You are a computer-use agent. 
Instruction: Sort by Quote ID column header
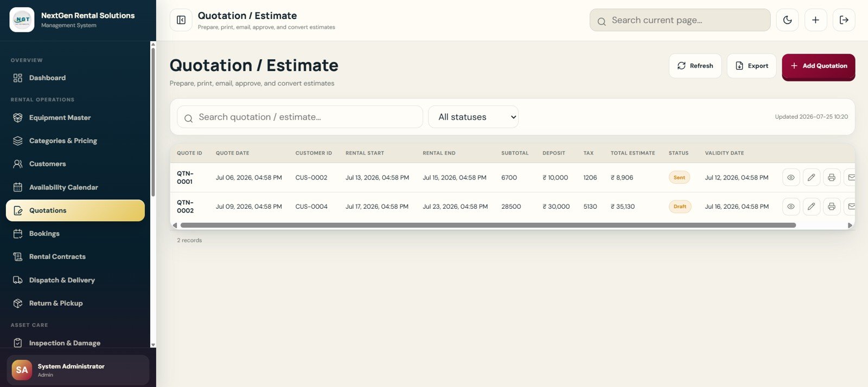click(x=189, y=153)
